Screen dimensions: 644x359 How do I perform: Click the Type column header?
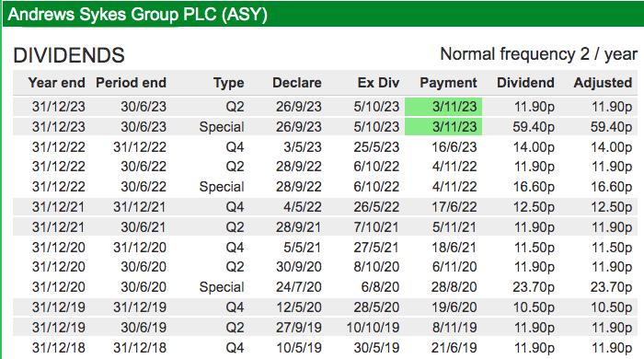(x=229, y=83)
